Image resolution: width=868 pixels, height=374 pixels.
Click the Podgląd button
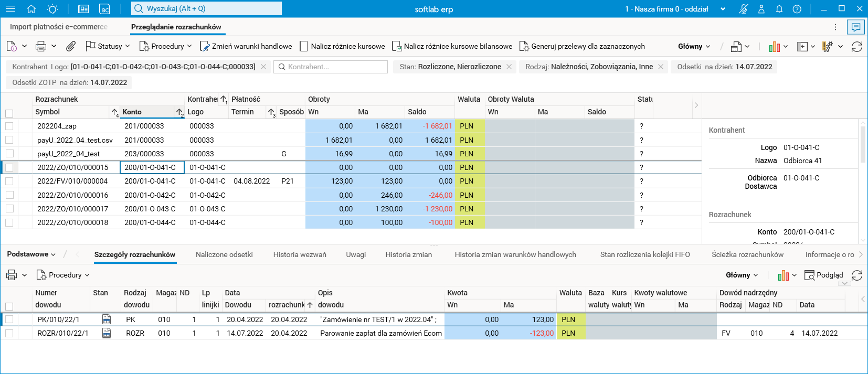[x=824, y=275]
